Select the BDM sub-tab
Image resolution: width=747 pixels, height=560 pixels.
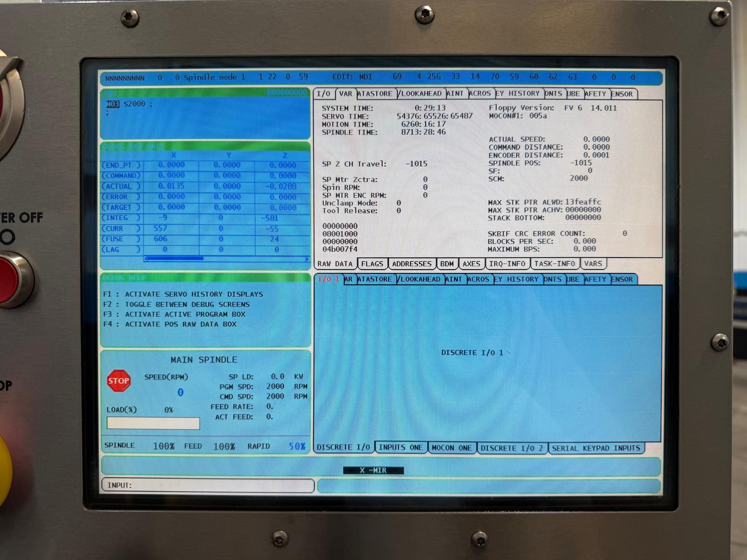(447, 264)
